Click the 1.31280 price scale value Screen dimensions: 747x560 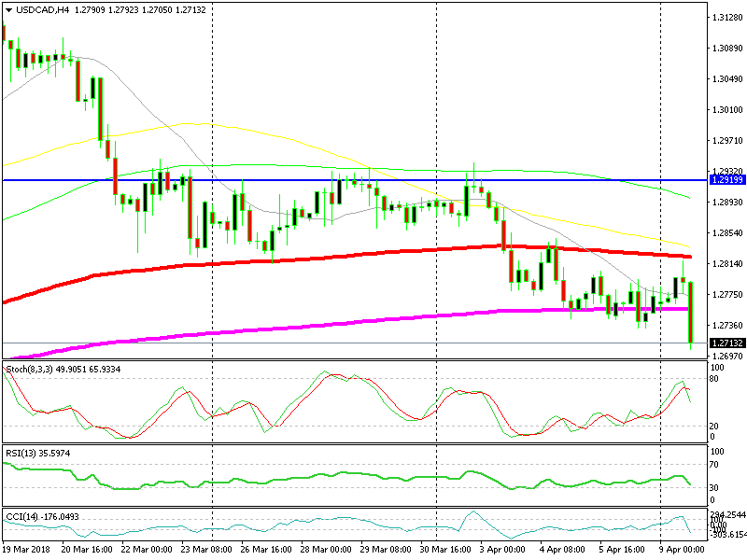727,18
